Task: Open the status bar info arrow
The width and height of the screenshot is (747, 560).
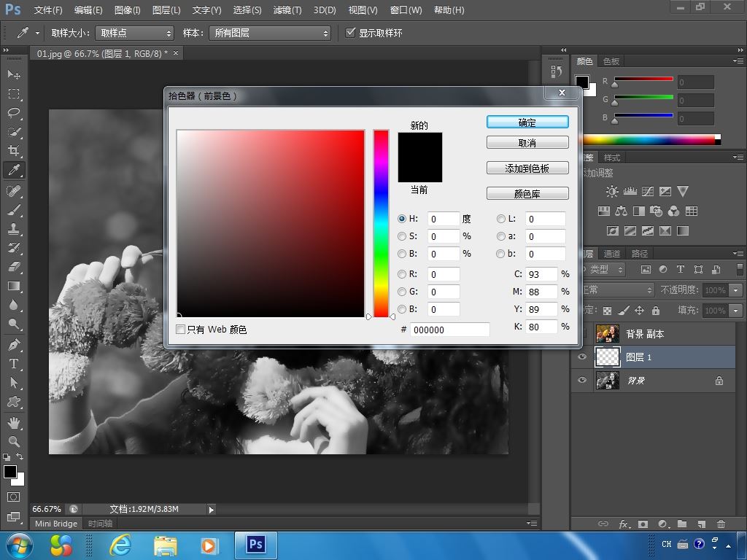Action: tap(211, 510)
